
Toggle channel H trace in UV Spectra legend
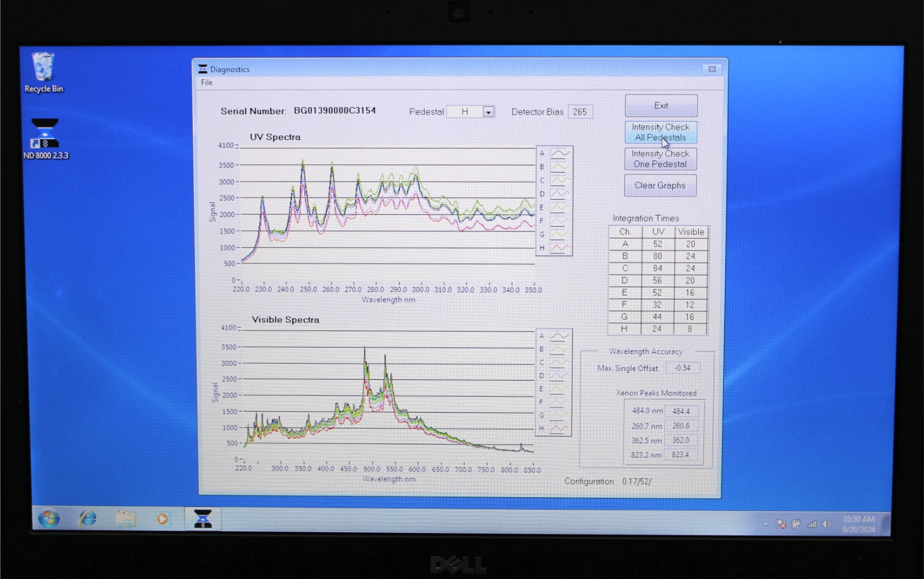559,248
